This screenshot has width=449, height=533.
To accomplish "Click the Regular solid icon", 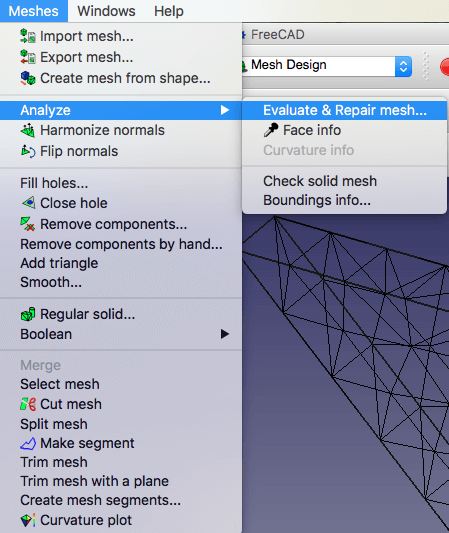I will click(28, 314).
